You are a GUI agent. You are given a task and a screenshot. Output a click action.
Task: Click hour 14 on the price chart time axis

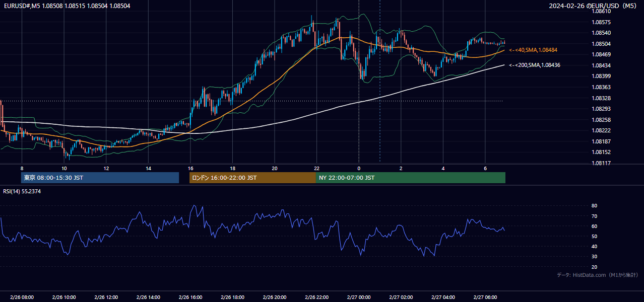tap(148, 168)
